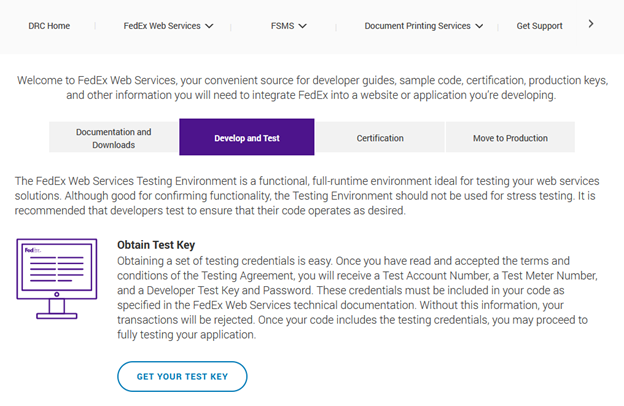
Task: Open the DRC Home nav item
Action: (x=49, y=26)
